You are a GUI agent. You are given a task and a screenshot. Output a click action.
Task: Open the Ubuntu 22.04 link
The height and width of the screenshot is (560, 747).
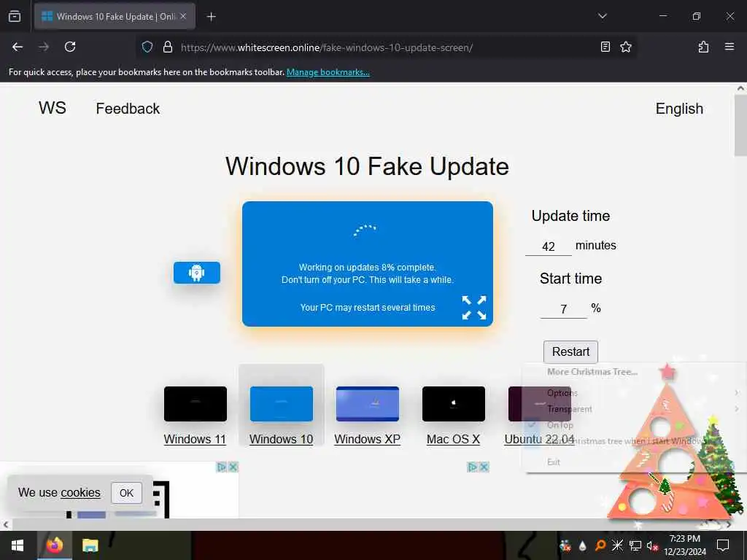539,439
